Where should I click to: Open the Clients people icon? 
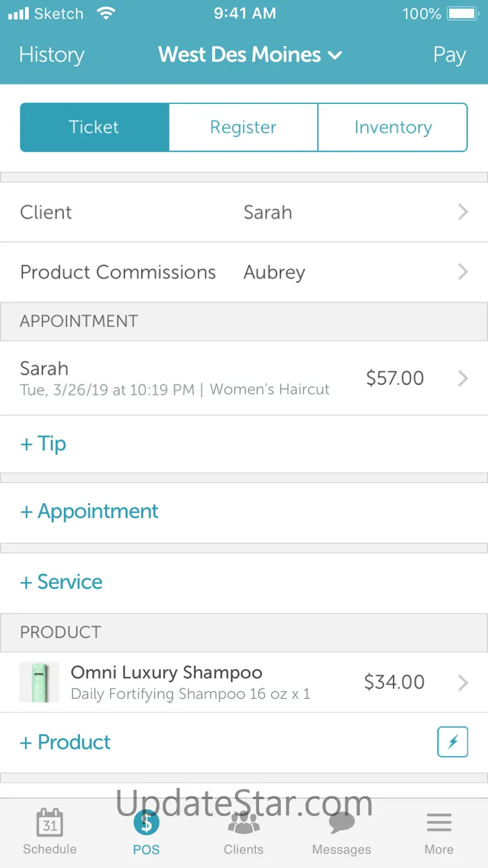pos(243,823)
